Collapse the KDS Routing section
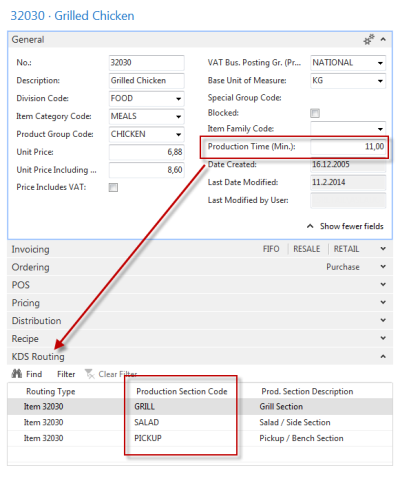 (383, 356)
